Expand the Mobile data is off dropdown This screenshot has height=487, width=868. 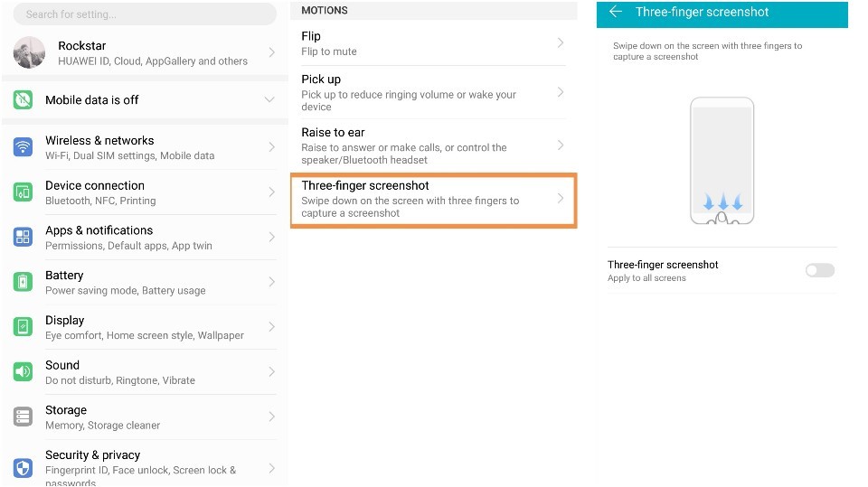(x=269, y=99)
